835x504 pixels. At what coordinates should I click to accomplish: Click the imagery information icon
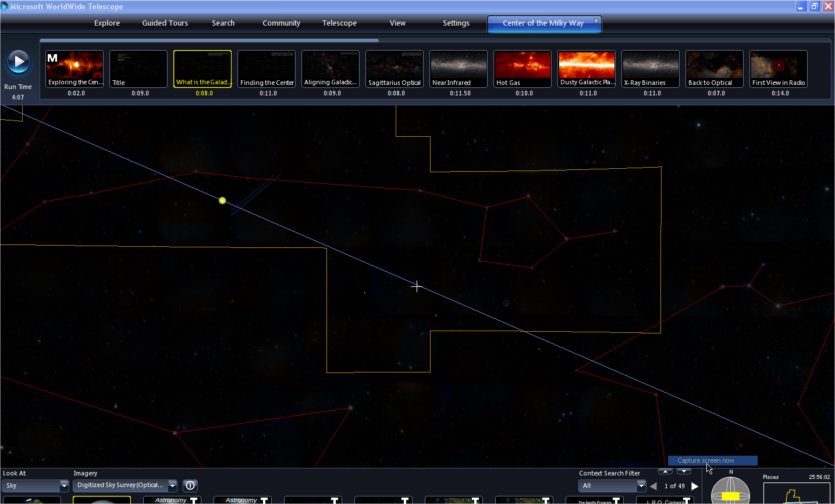pos(190,485)
